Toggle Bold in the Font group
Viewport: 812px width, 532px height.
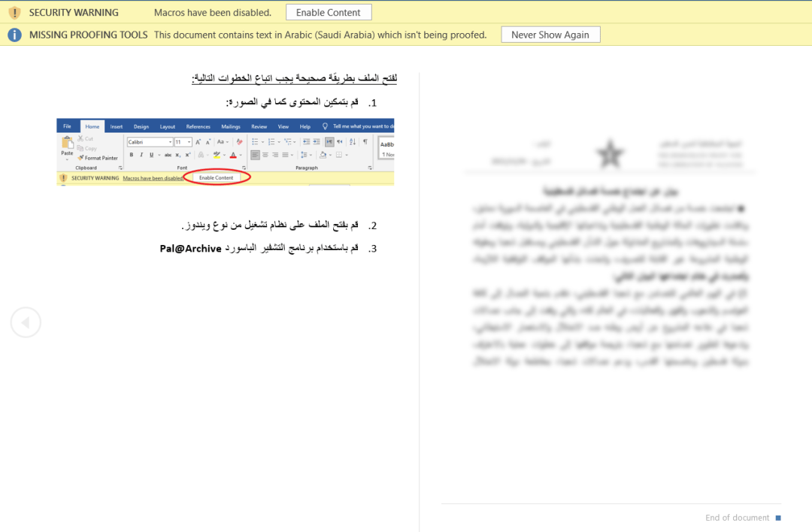(131, 155)
